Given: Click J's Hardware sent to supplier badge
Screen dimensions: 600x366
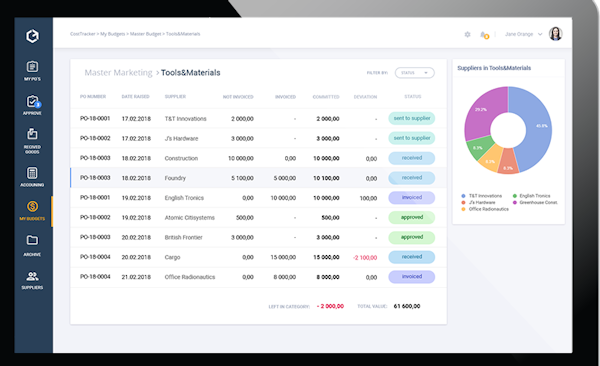Looking at the screenshot, I should point(412,138).
